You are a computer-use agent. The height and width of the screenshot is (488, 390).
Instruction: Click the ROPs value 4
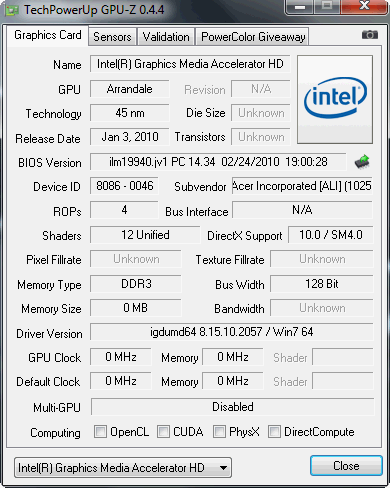point(124,210)
